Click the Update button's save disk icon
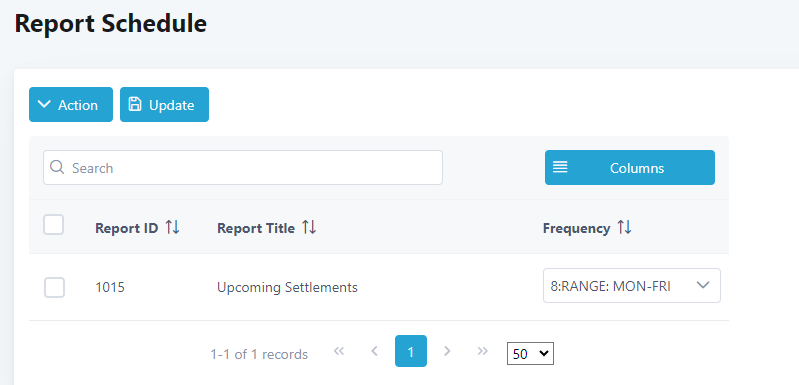 (135, 104)
